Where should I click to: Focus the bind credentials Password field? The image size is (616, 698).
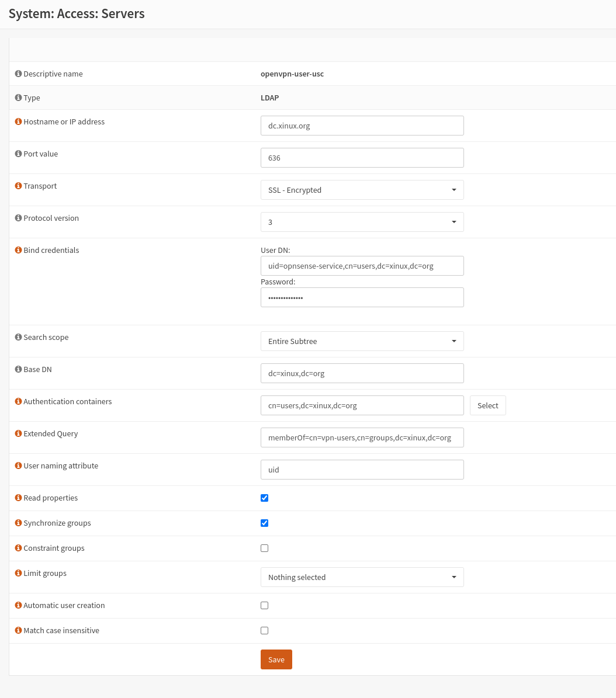pyautogui.click(x=362, y=297)
